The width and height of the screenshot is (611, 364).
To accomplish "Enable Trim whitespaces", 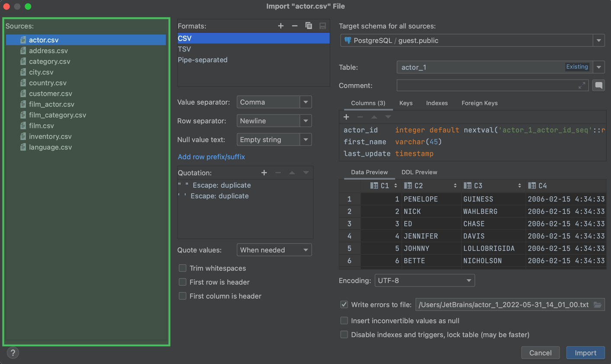I will click(x=182, y=268).
